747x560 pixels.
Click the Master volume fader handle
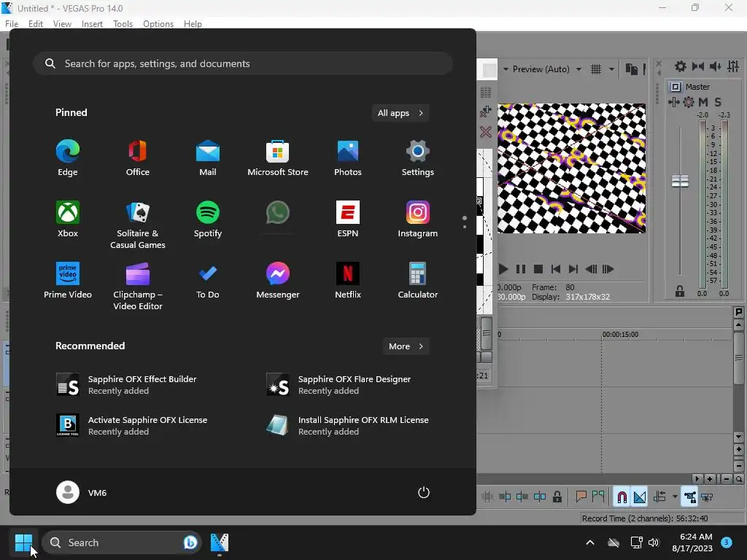[680, 181]
